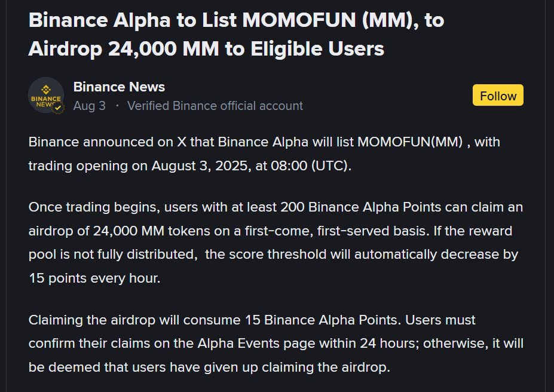Click the verified checkmark badge on avatar
554x392 pixels.
pos(58,108)
